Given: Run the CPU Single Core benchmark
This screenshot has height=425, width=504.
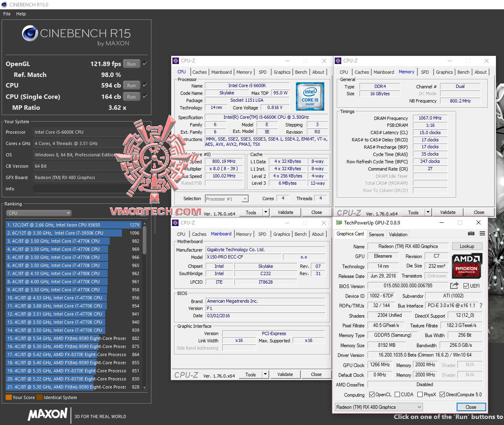Looking at the screenshot, I should pos(132,96).
